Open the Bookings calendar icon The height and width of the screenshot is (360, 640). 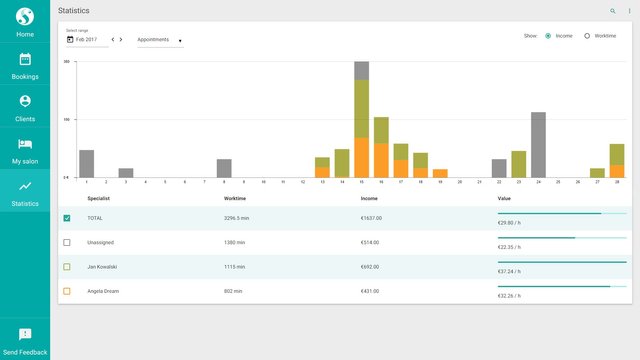[25, 59]
